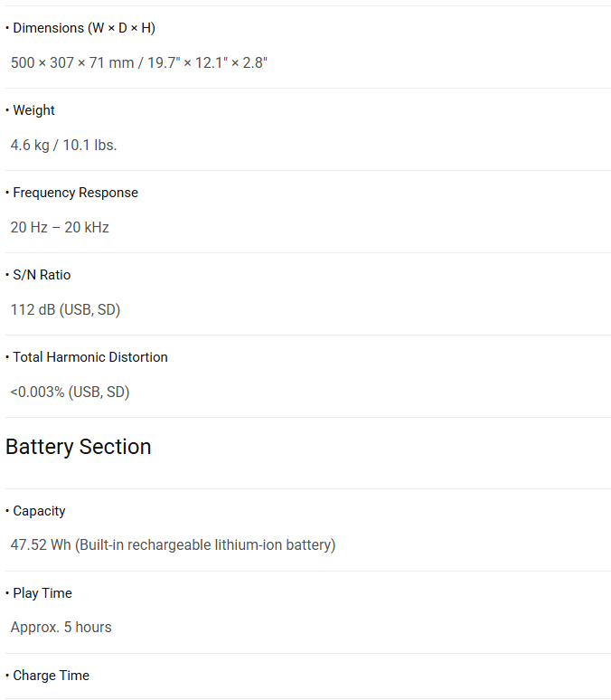Click the Frequency Response label
The width and height of the screenshot is (611, 700).
coord(75,193)
